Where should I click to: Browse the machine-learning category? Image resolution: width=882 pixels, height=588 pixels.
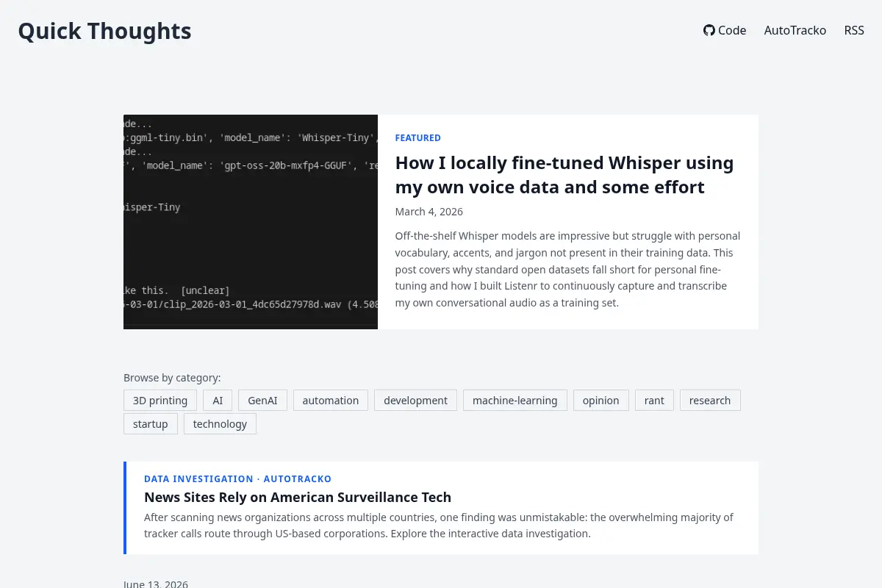[515, 401]
